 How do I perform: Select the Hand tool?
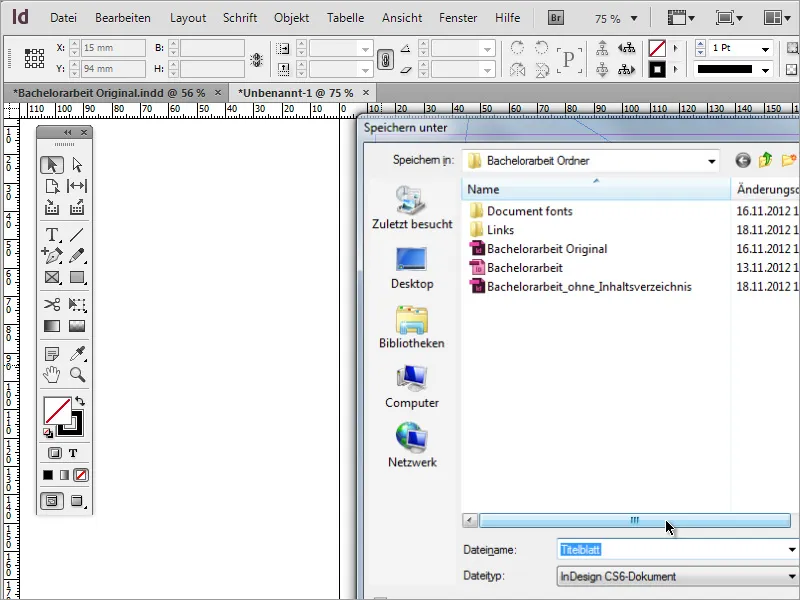52,374
